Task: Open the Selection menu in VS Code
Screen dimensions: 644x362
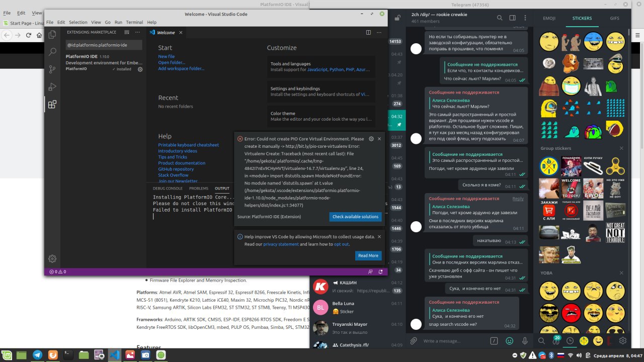Action: [x=78, y=22]
